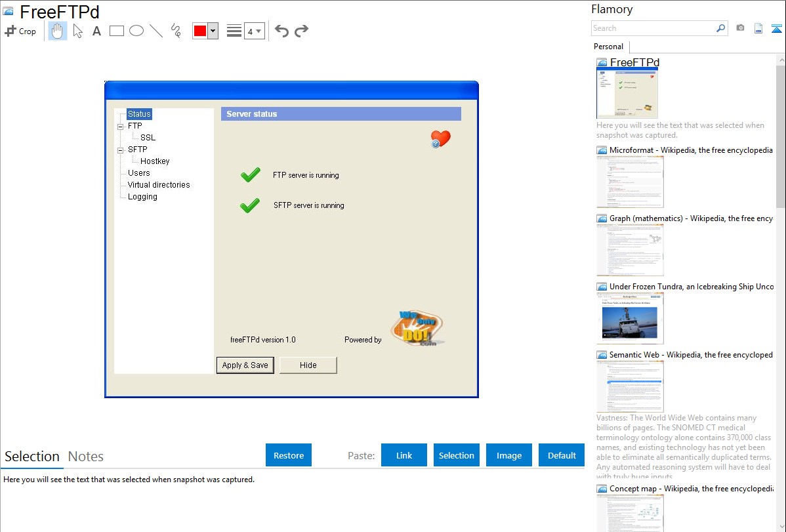This screenshot has width=786, height=532.
Task: Open Users in the settings tree
Action: (139, 173)
